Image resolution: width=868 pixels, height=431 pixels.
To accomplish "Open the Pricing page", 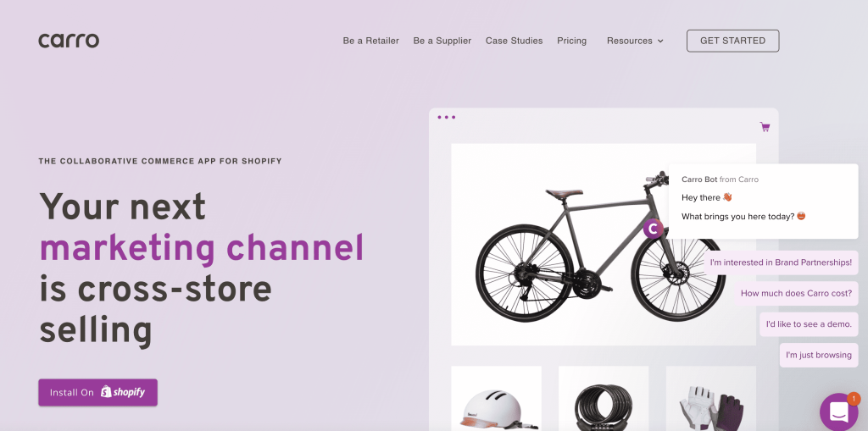I will (x=572, y=41).
